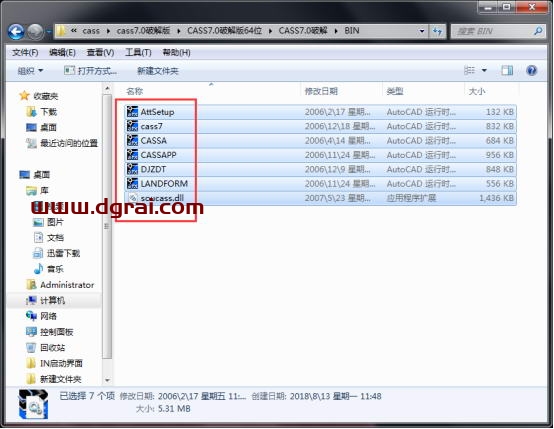The height and width of the screenshot is (429, 554).
Task: Sort by the 名称 column header
Action: point(134,92)
